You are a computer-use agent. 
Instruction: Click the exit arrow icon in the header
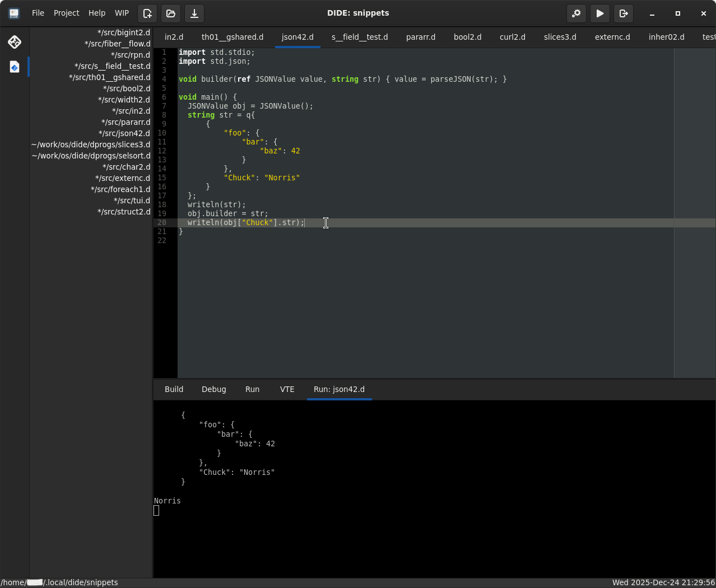623,13
